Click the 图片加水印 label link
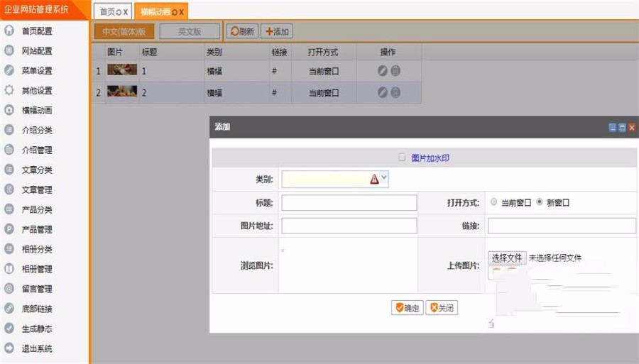The width and height of the screenshot is (639, 364). click(430, 158)
